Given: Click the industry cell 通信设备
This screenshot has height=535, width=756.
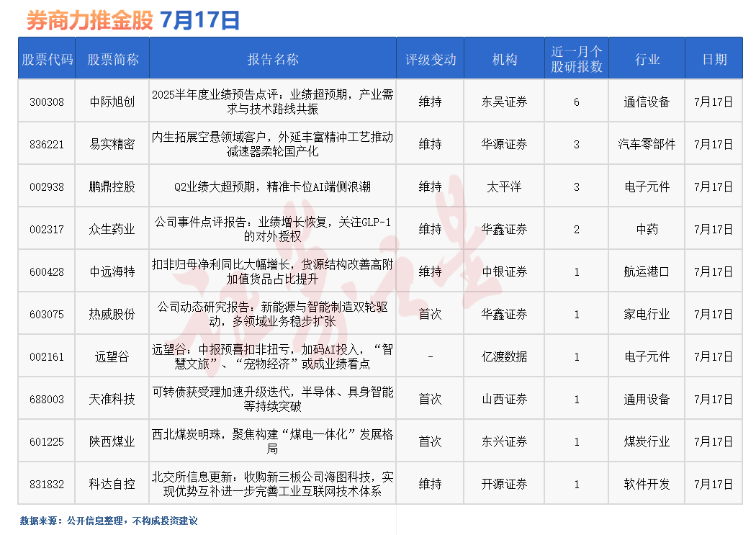Looking at the screenshot, I should 647,102.
